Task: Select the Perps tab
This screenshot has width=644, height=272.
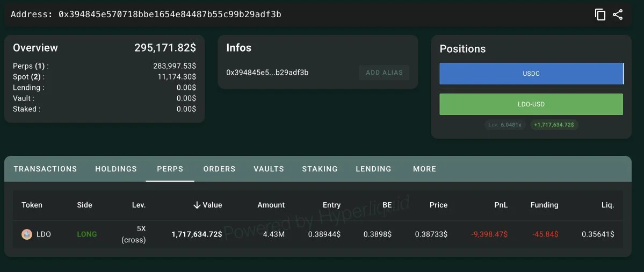Action: coord(170,169)
